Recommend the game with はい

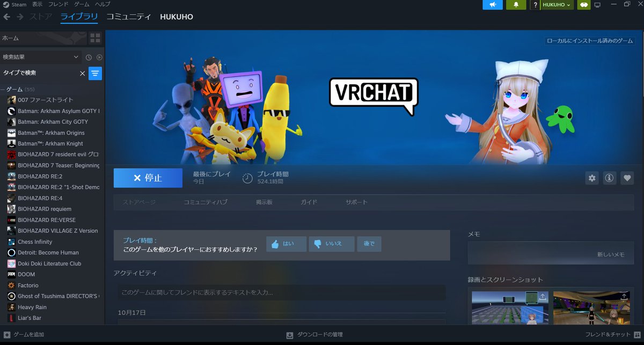point(286,244)
